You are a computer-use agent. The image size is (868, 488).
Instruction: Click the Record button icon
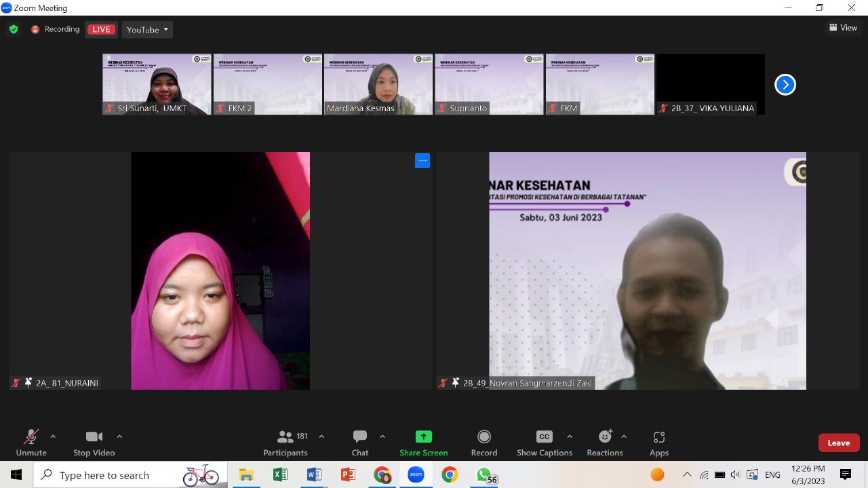click(x=484, y=437)
